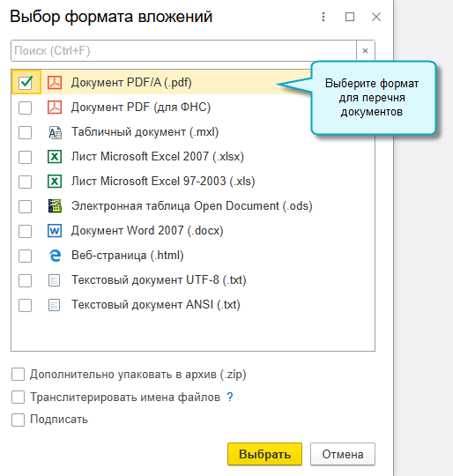Screen dimensions: 453x476
Task: Tick the Подписать checkbox
Action: tap(18, 420)
